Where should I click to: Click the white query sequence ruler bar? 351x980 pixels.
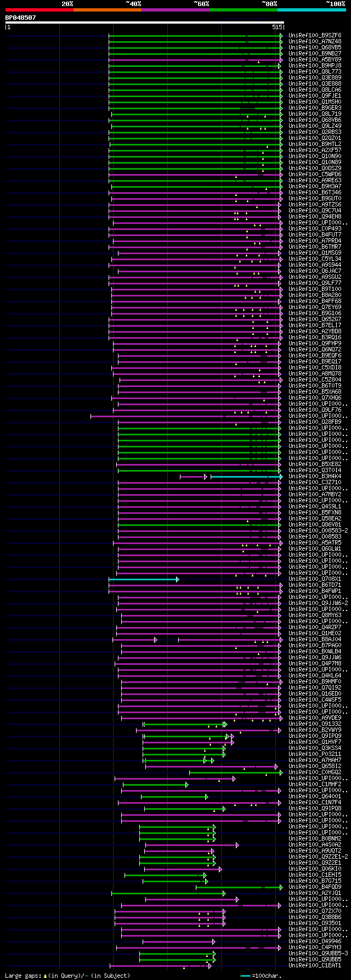pos(144,23)
